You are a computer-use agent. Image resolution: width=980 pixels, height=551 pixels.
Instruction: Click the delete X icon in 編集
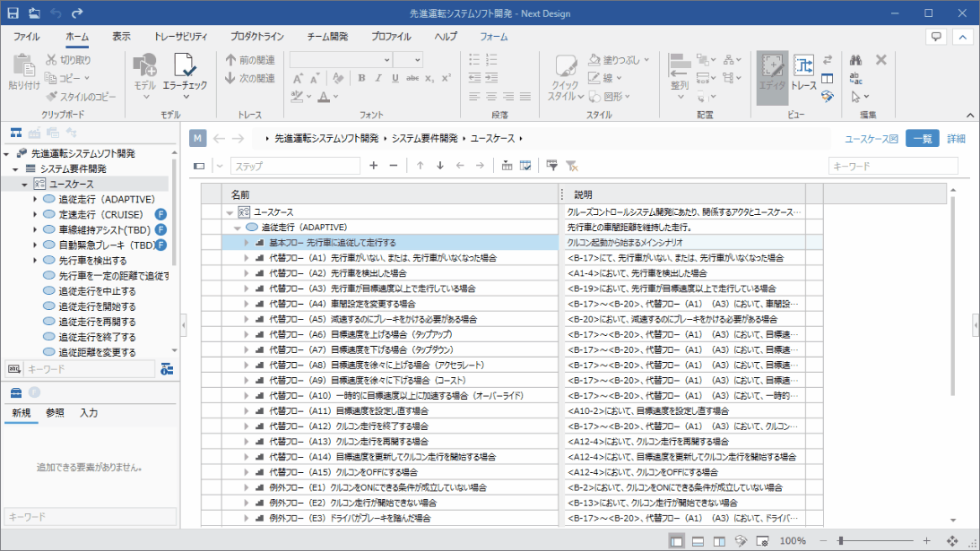pyautogui.click(x=881, y=60)
